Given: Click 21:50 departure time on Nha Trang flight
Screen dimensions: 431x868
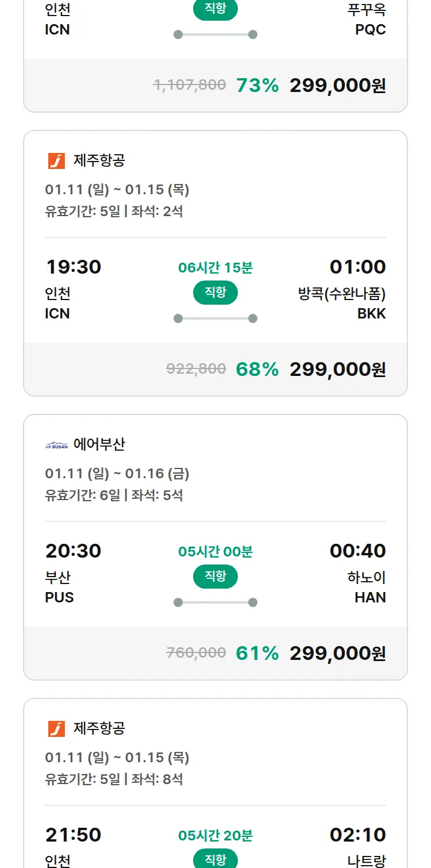Looking at the screenshot, I should (73, 835).
